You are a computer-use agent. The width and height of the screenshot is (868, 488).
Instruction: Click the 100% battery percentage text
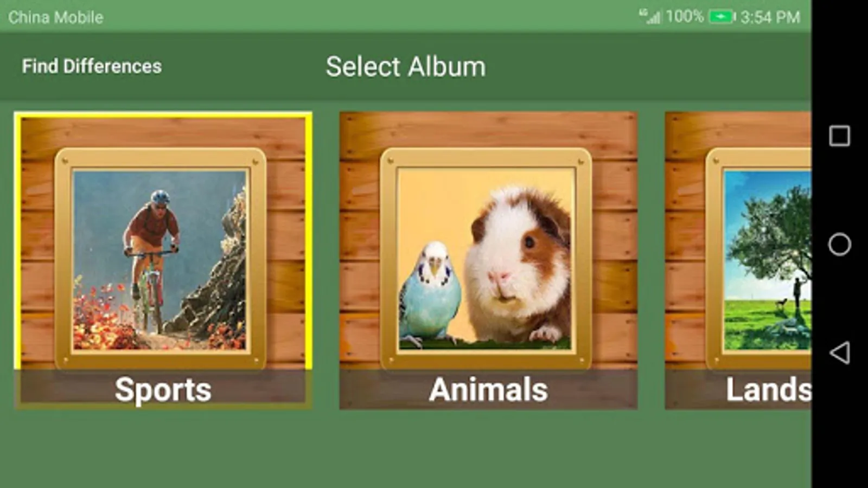click(x=685, y=17)
